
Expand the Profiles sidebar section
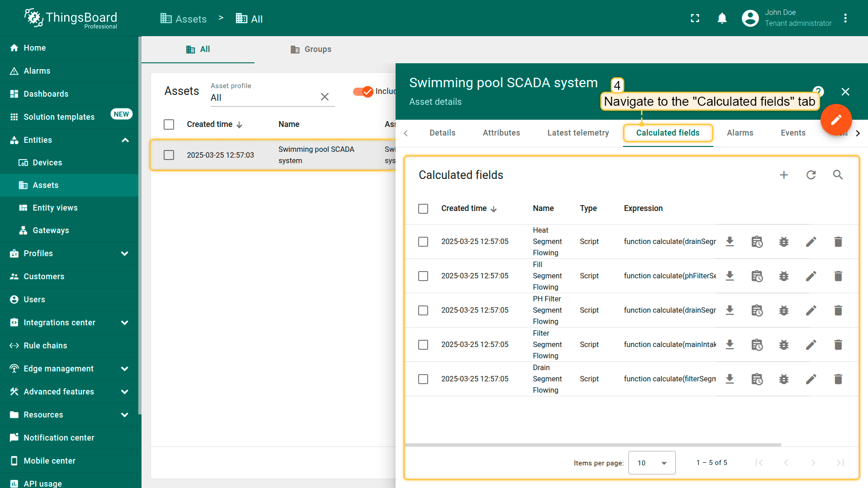125,253
